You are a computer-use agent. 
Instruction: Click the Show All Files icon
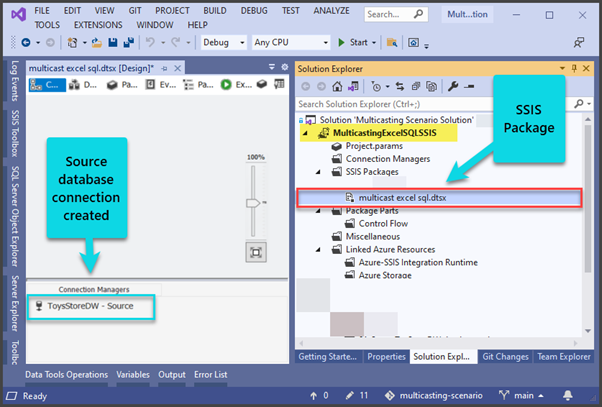(x=432, y=87)
